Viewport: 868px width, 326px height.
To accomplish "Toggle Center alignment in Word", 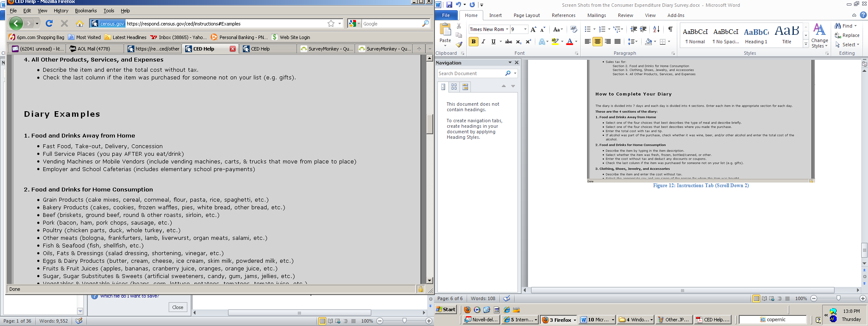I will [598, 42].
